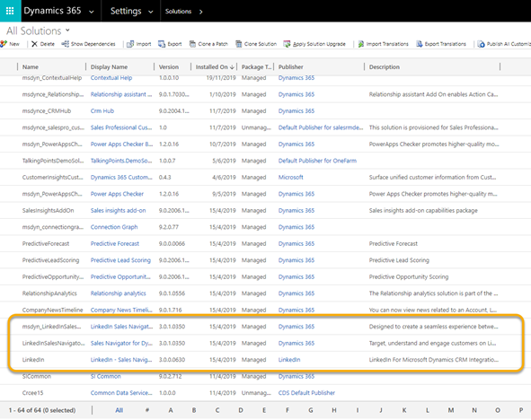Filter list by All
This screenshot has height=420, width=531.
tap(119, 410)
